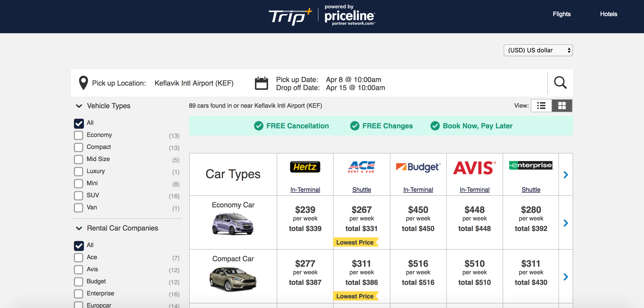644x308 pixels.
Task: Collapse the Rental Car Companies section
Action: coord(79,228)
